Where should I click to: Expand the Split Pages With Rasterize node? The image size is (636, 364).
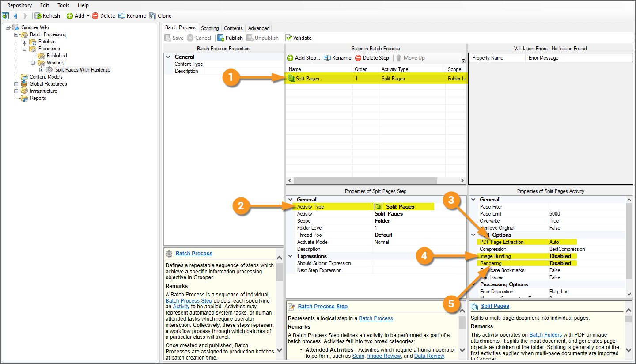click(42, 70)
